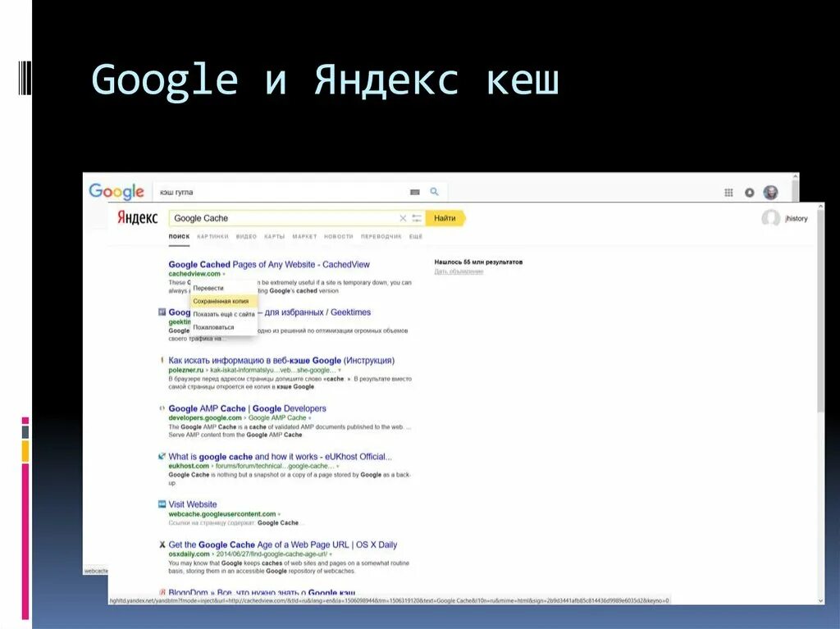Click Дать объявление link
This screenshot has height=629, width=840.
[459, 271]
